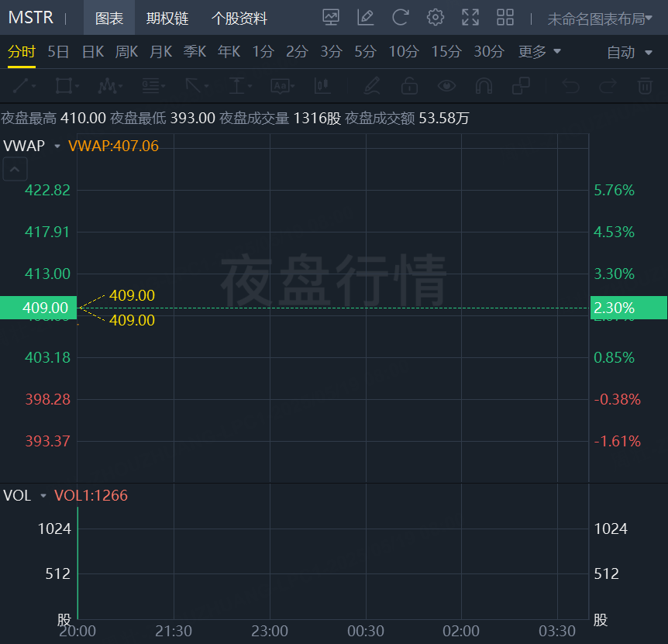Screen dimensions: 668x644
Task: Refresh the chart with reload icon
Action: coord(401,18)
